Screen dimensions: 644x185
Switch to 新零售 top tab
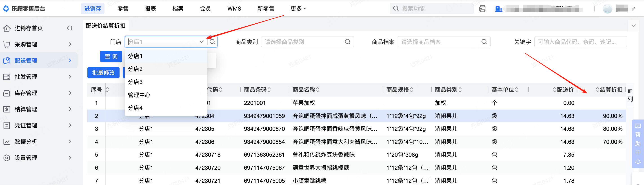[x=266, y=9]
